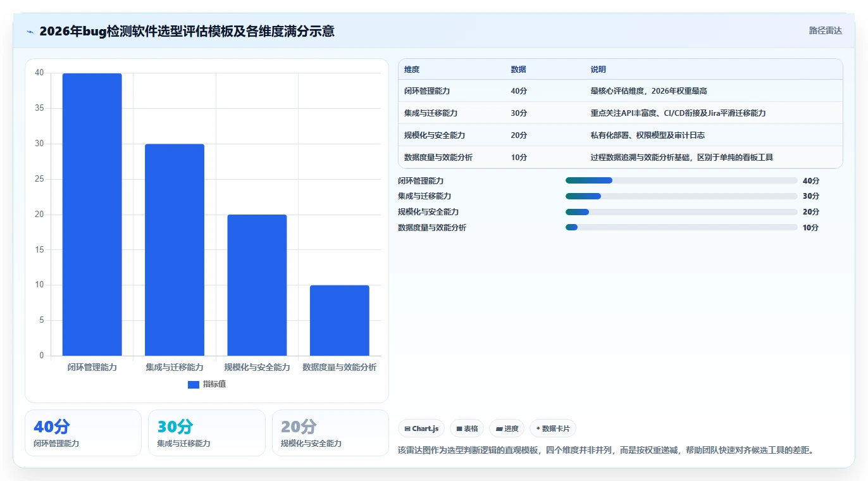Click the 闭环管理能力 x-axis label
Image resolution: width=868 pixels, height=481 pixels.
coord(92,367)
